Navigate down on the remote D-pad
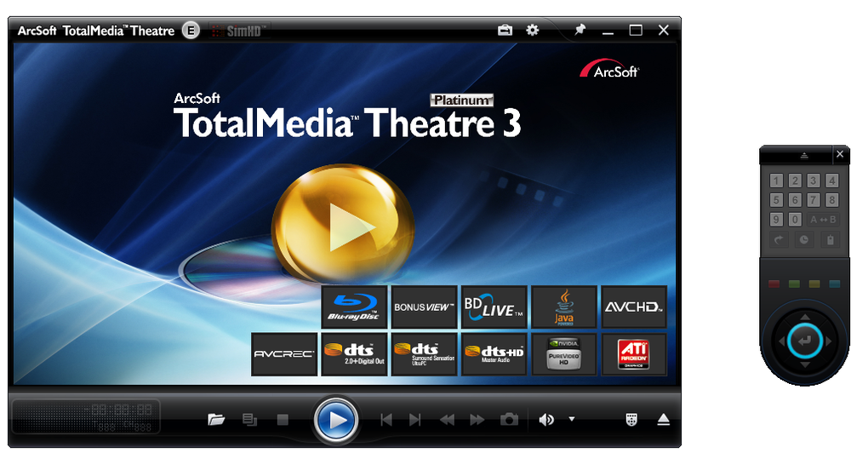The width and height of the screenshot is (868, 470). click(805, 364)
